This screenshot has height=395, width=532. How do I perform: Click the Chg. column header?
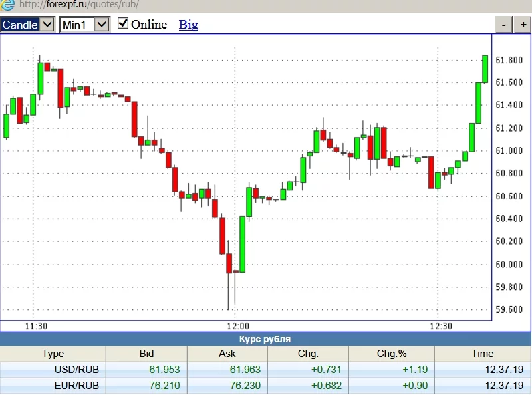308,354
